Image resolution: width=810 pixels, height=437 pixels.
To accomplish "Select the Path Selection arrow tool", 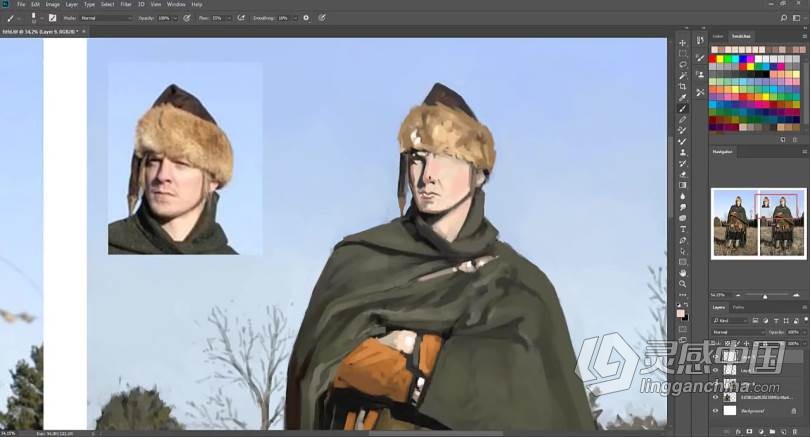I will pyautogui.click(x=682, y=251).
